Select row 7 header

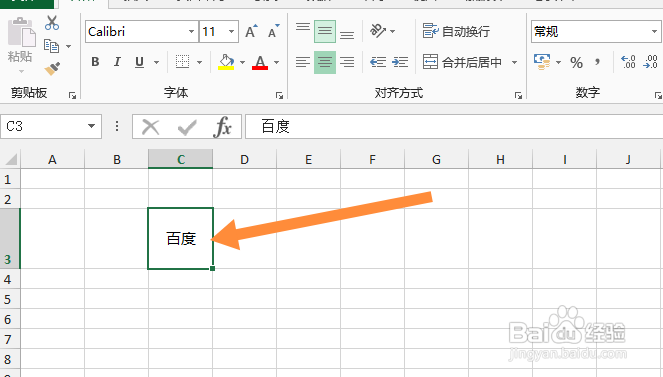pyautogui.click(x=9, y=339)
